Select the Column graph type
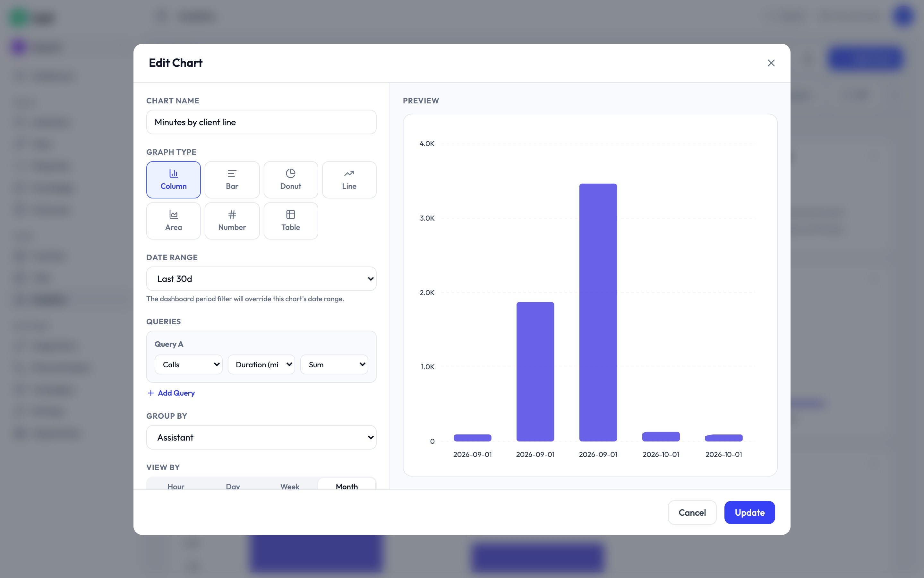Viewport: 924px width, 578px height. (x=173, y=180)
